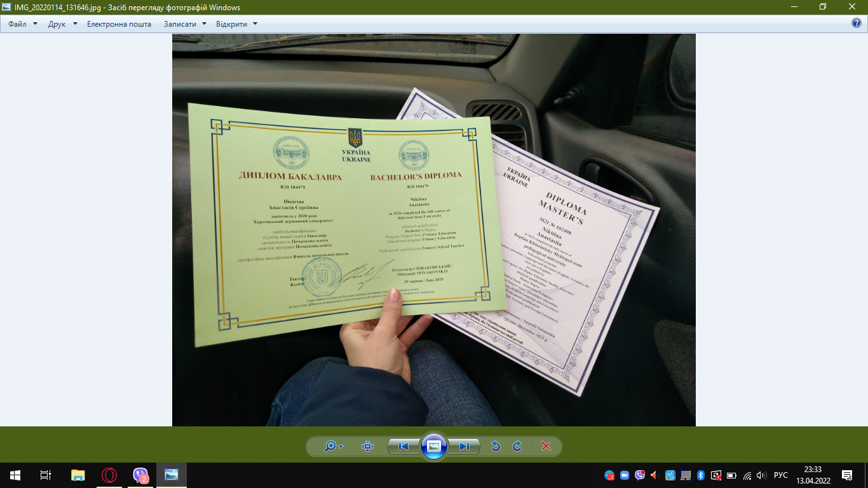The image size is (868, 488).
Task: Open Bluetooth tray icon
Action: pos(701,475)
